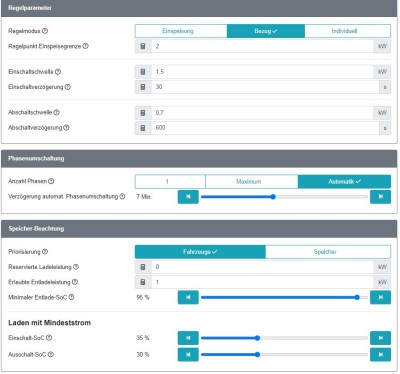This screenshot has width=400, height=374.
Task: Increase Ausschalt-SoC using step-forward button
Action: click(x=380, y=355)
